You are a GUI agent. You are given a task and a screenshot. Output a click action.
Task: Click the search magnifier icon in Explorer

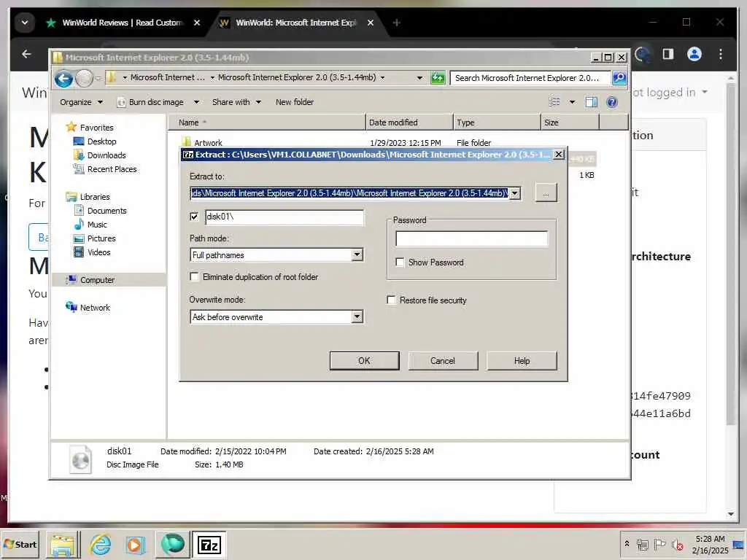[619, 77]
